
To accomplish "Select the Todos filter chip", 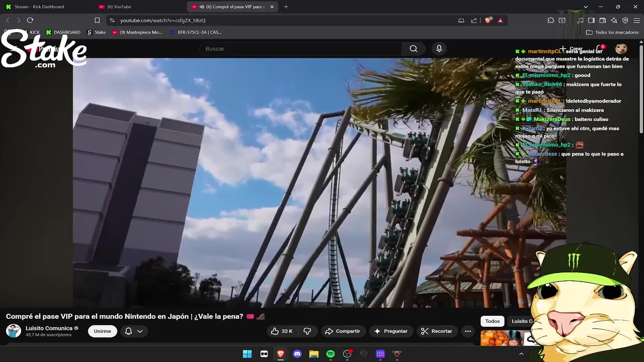I will [493, 321].
